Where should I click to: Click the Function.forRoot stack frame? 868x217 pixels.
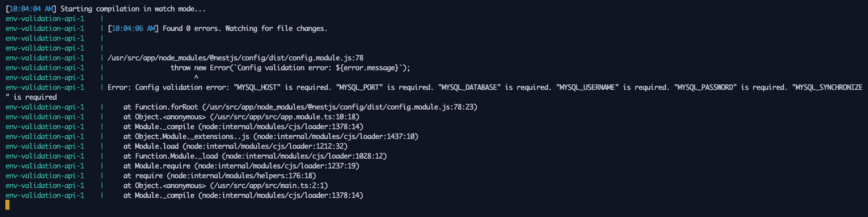click(166, 107)
